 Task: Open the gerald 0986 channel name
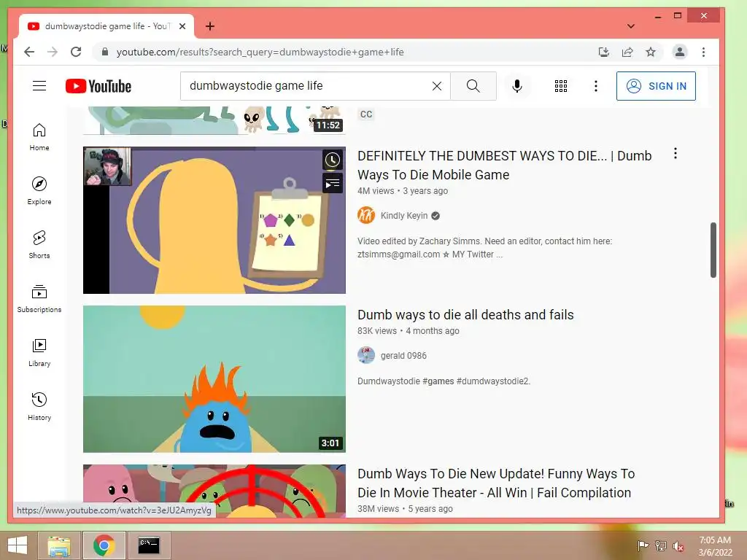point(403,356)
